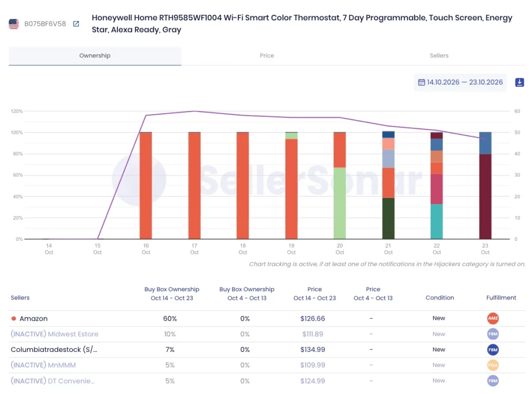Click the ASIN B075BF6V58 text
Screen dimensions: 532x394
(x=45, y=24)
